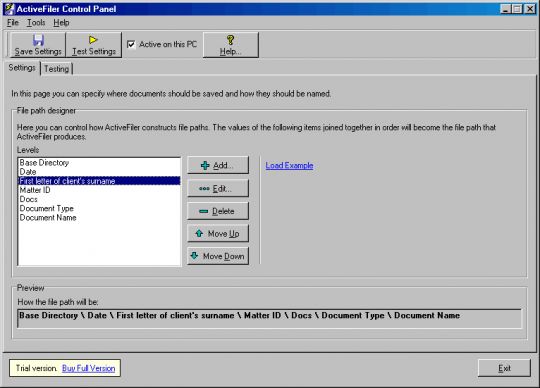Maximize the ActiveFiler Control Panel window
Screen dimensions: 540x388
click(517, 9)
